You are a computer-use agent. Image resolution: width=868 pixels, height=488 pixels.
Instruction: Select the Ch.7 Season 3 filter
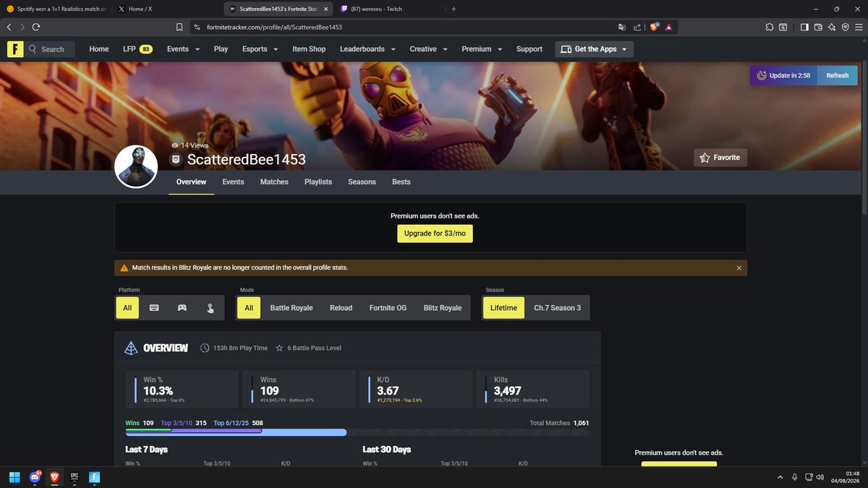558,308
